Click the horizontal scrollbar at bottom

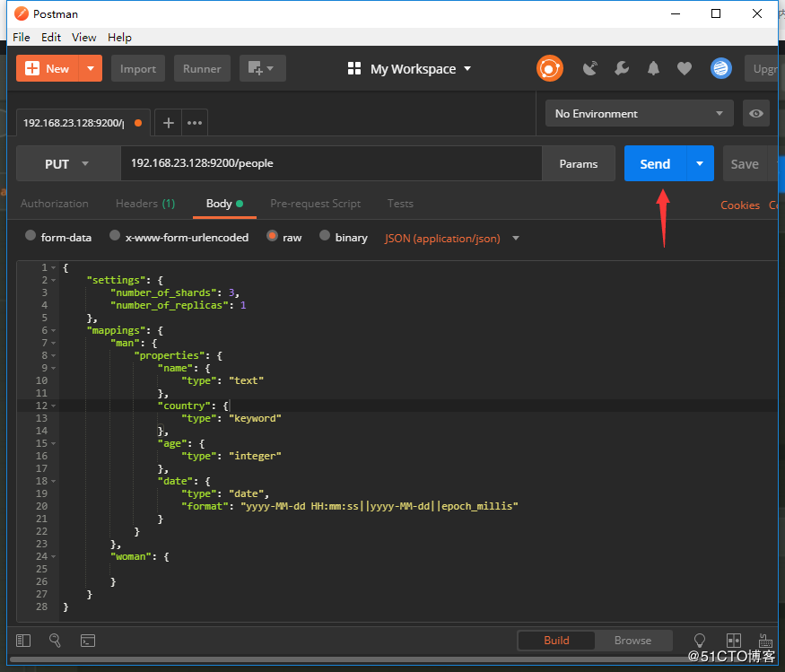(351, 660)
